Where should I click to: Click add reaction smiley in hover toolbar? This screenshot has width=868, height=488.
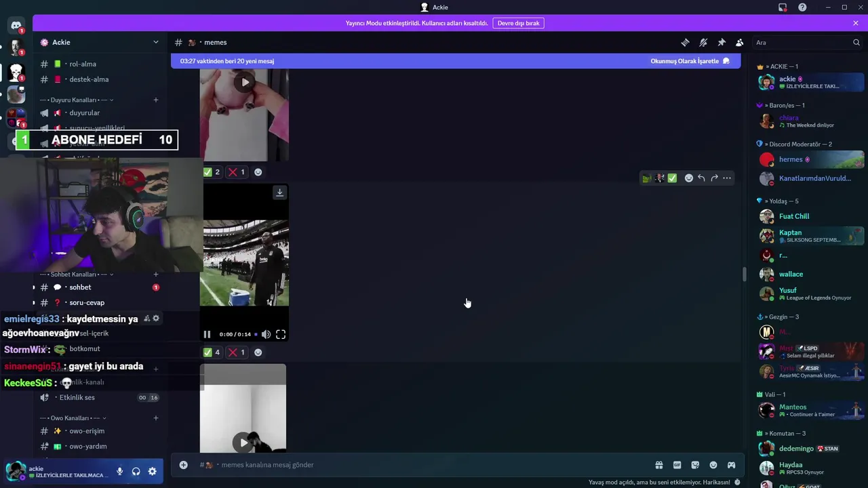click(688, 178)
